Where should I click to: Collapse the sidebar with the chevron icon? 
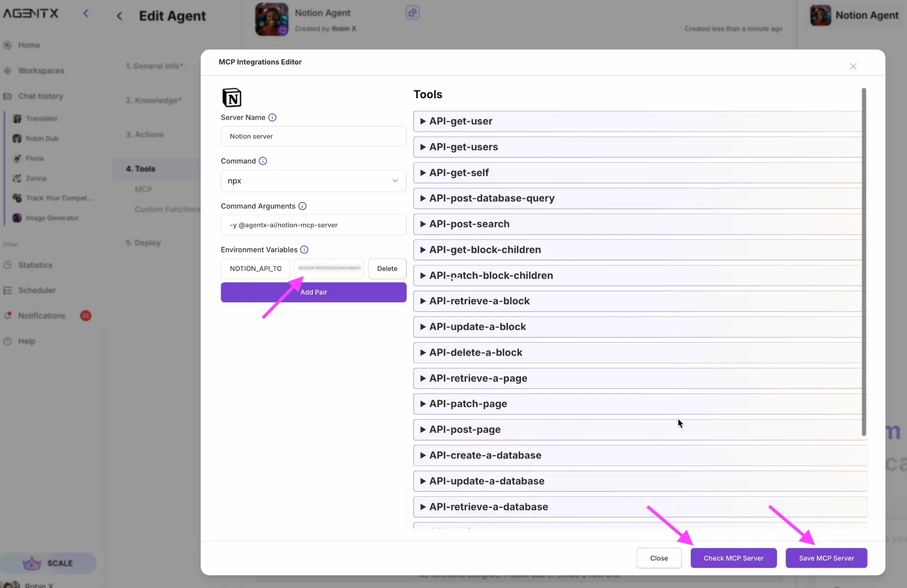pyautogui.click(x=86, y=14)
